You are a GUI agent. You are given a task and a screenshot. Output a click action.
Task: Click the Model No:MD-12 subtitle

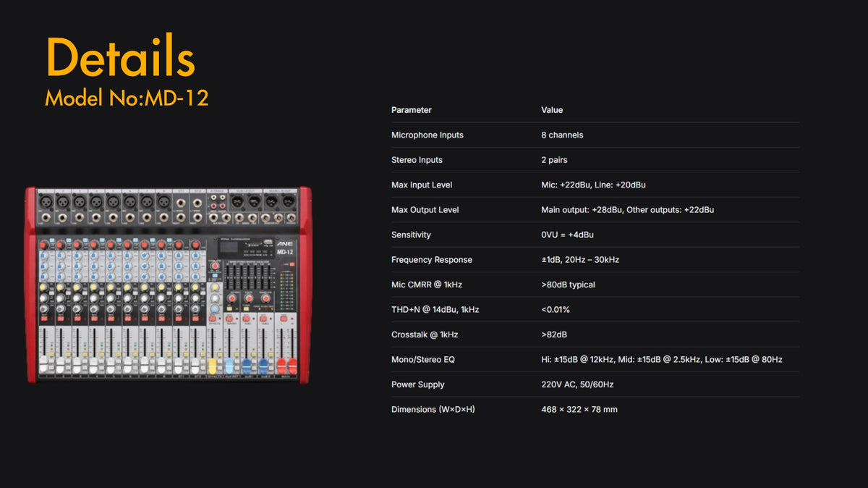(127, 98)
